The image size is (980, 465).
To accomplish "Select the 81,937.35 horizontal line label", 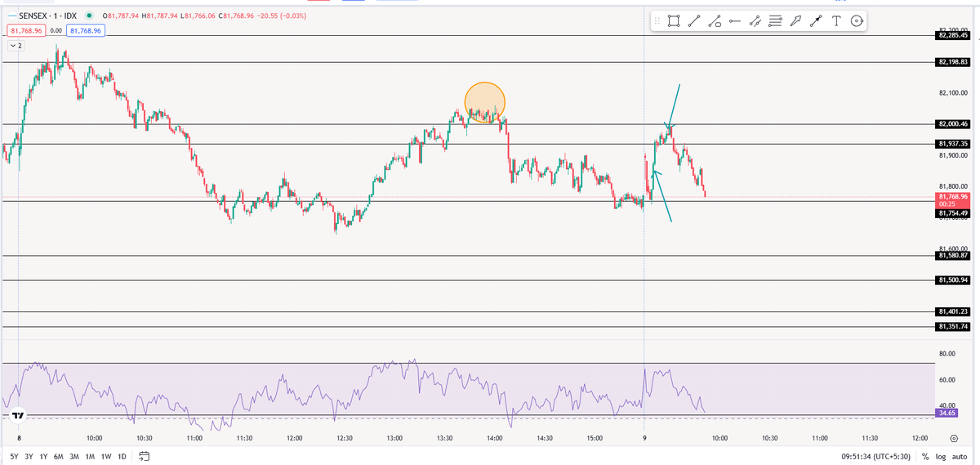I will click(953, 144).
